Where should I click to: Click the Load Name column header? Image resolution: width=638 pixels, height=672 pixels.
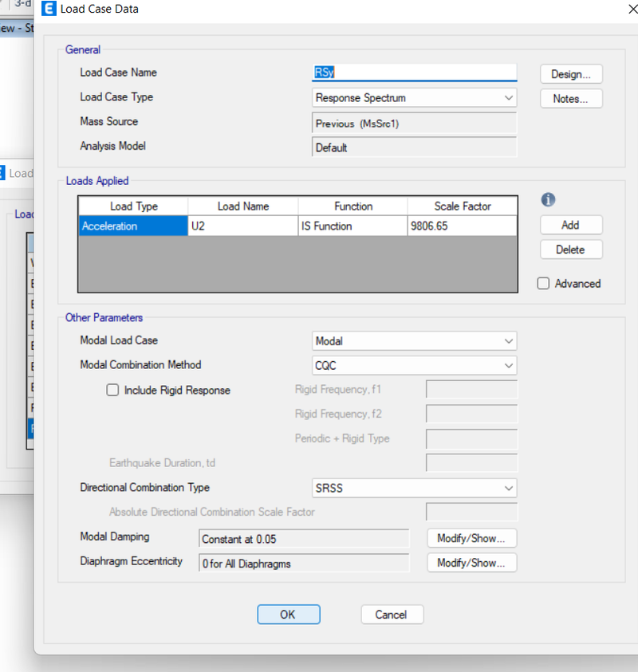242,206
